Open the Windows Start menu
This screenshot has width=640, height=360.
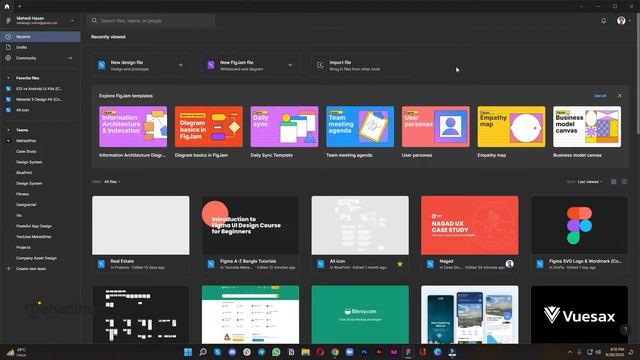tap(188, 352)
